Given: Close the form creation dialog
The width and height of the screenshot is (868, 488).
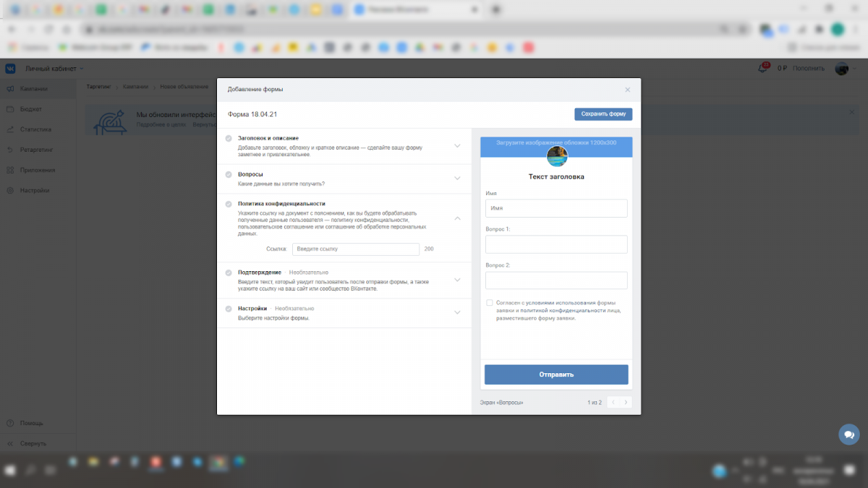Looking at the screenshot, I should tap(627, 90).
